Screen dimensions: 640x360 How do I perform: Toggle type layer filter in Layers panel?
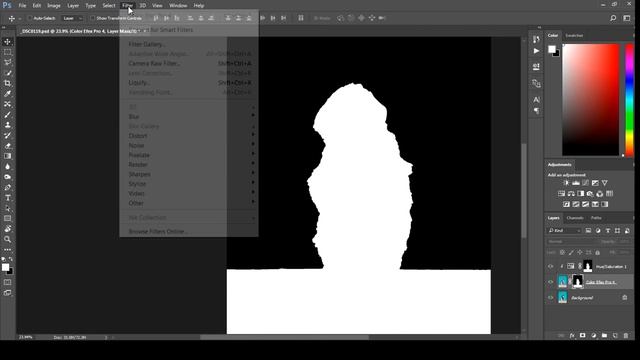[x=608, y=231]
